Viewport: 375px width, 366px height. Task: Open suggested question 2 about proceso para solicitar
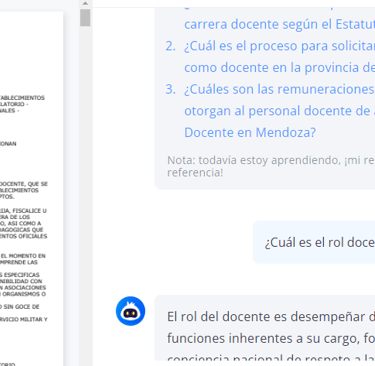pyautogui.click(x=279, y=57)
